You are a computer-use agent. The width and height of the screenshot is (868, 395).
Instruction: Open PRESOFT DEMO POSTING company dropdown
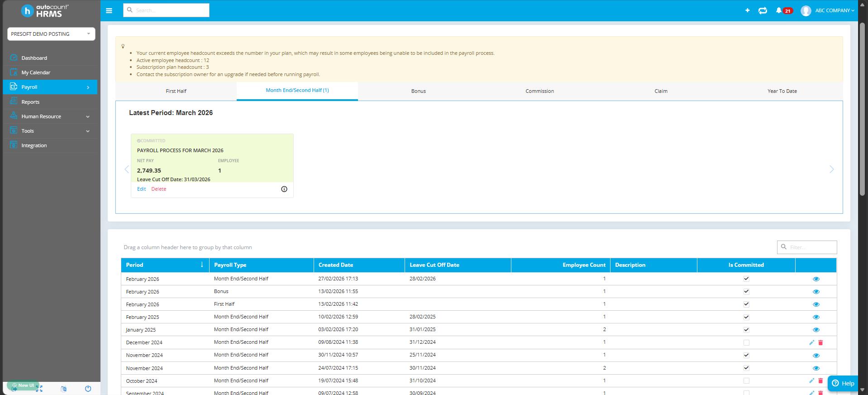(x=51, y=34)
